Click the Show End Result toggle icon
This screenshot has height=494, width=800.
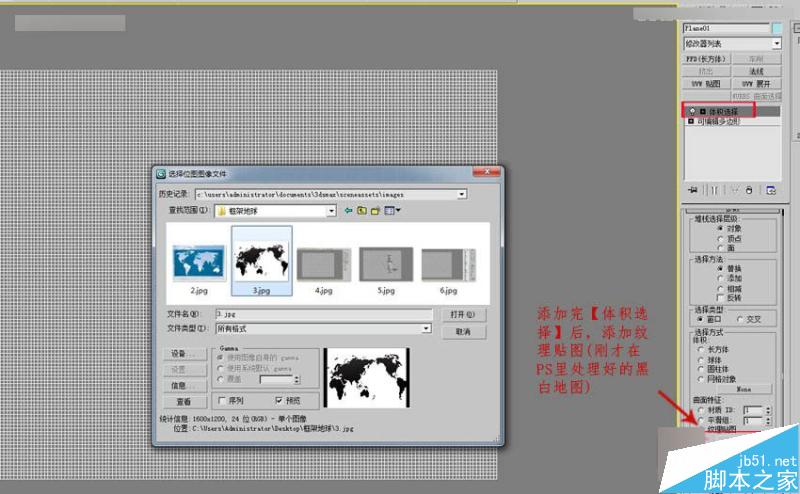tap(714, 190)
